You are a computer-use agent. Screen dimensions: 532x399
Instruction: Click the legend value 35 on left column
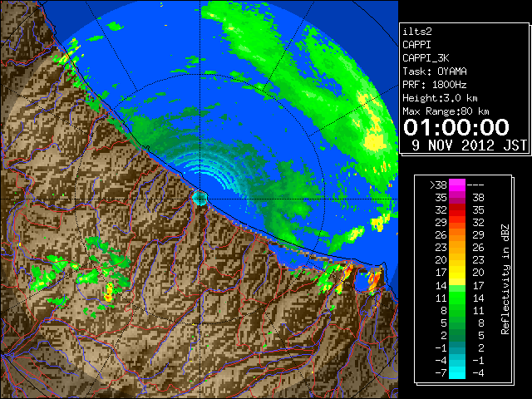pyautogui.click(x=441, y=198)
